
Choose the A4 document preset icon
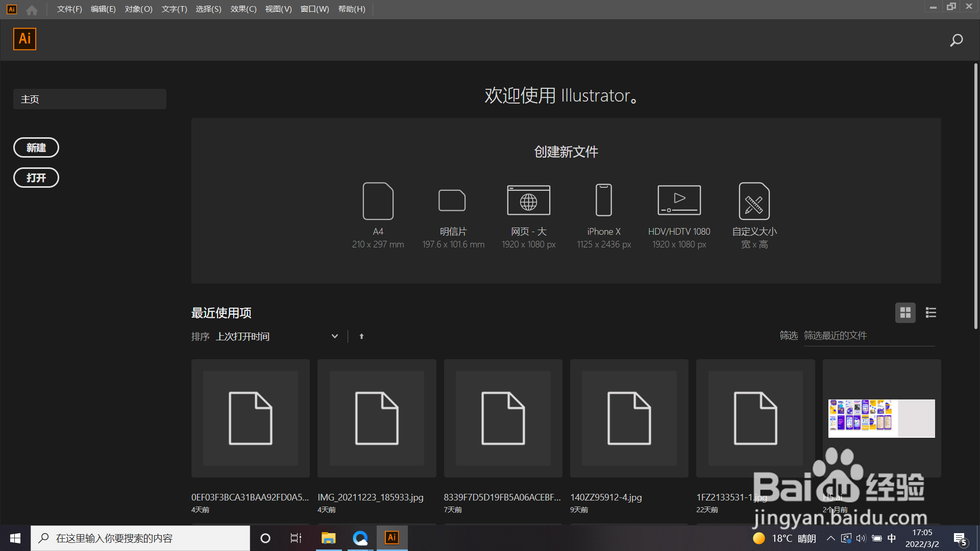click(378, 201)
